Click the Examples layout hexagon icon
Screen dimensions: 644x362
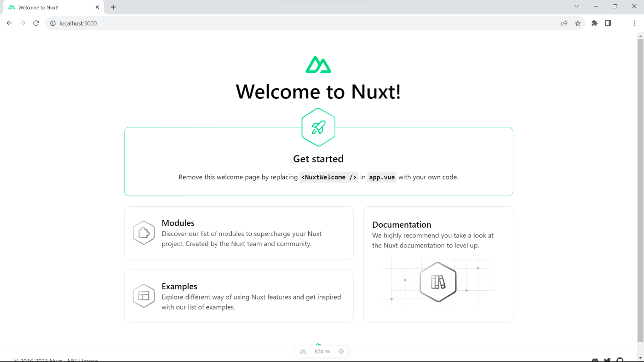[144, 296]
